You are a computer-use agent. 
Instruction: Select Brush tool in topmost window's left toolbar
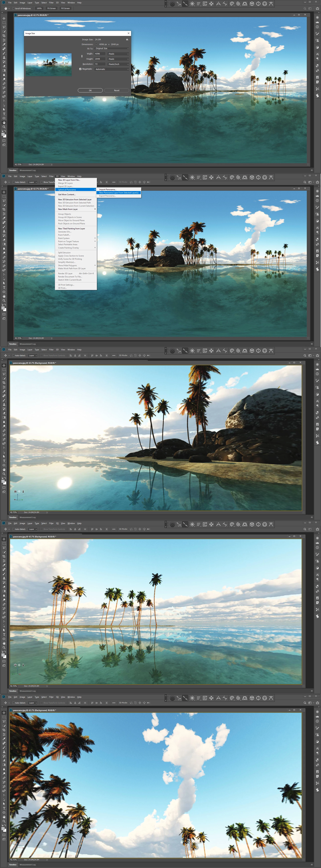4,53
